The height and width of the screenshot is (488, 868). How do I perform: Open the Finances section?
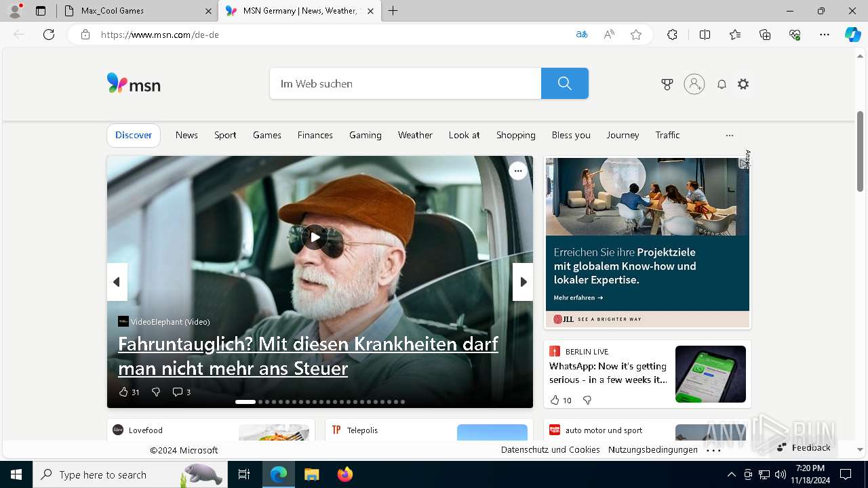coord(315,135)
